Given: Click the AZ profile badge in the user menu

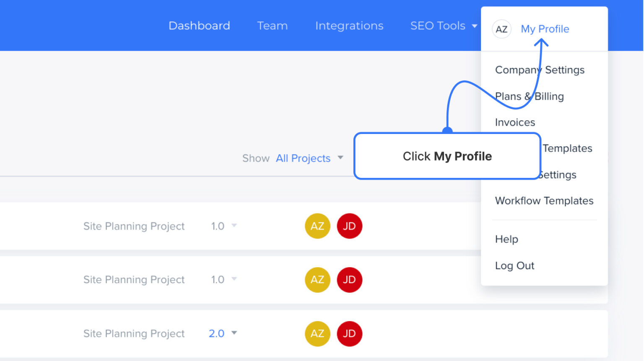Looking at the screenshot, I should tap(501, 29).
